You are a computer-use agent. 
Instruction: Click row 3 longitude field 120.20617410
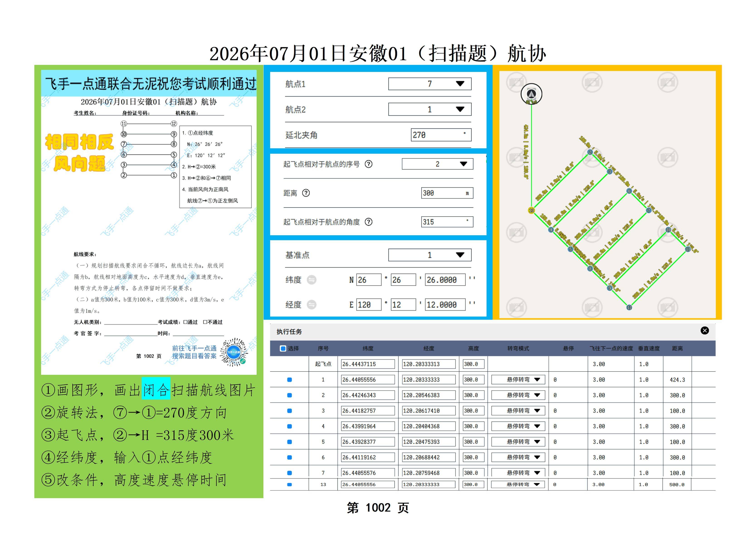click(429, 411)
